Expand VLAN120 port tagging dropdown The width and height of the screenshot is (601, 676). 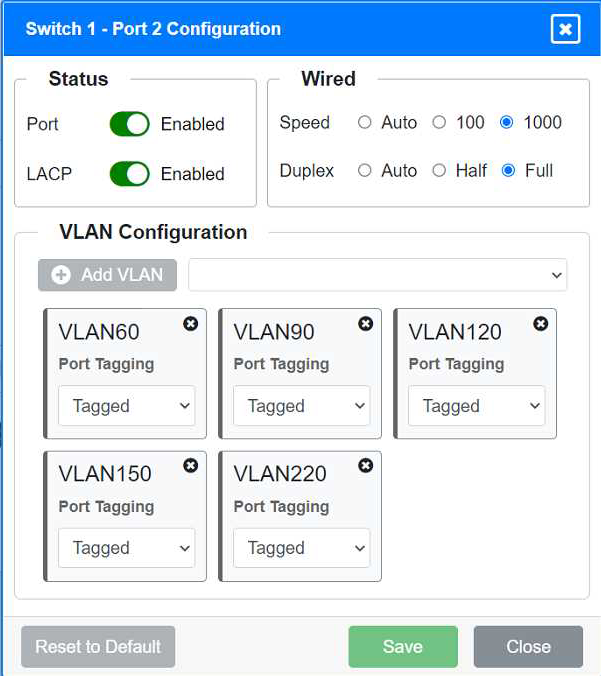click(476, 406)
